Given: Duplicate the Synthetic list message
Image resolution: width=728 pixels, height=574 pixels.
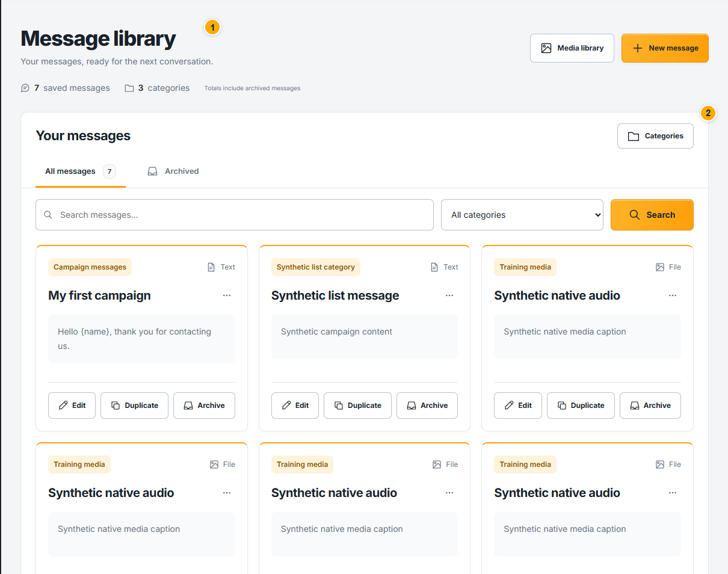Looking at the screenshot, I should 357,406.
